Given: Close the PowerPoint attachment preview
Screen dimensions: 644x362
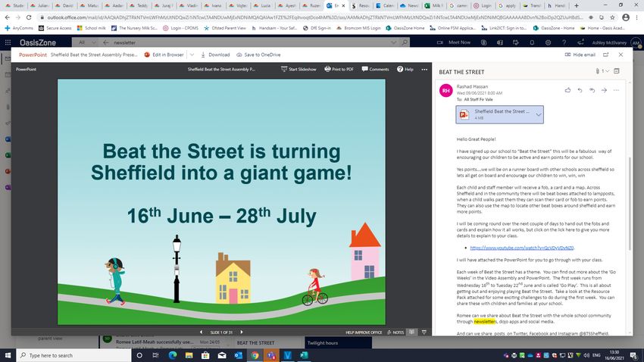Looking at the screenshot, I should pos(621,55).
